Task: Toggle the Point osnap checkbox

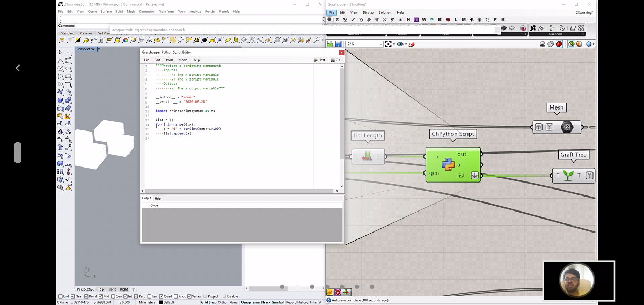Action: tap(86, 296)
